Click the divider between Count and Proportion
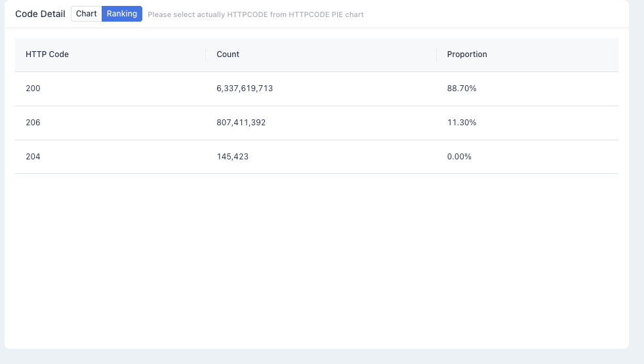The height and width of the screenshot is (364, 644). click(x=437, y=54)
